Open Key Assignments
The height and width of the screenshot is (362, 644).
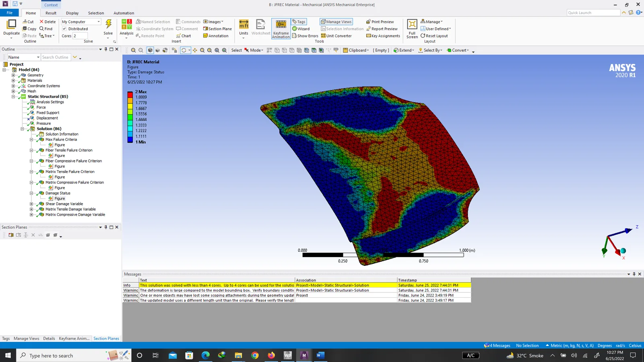pyautogui.click(x=383, y=36)
